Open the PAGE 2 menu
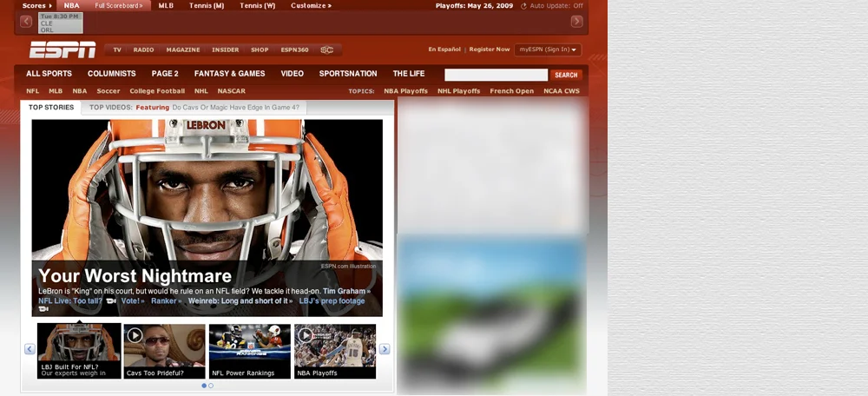The height and width of the screenshot is (396, 868). pyautogui.click(x=165, y=74)
